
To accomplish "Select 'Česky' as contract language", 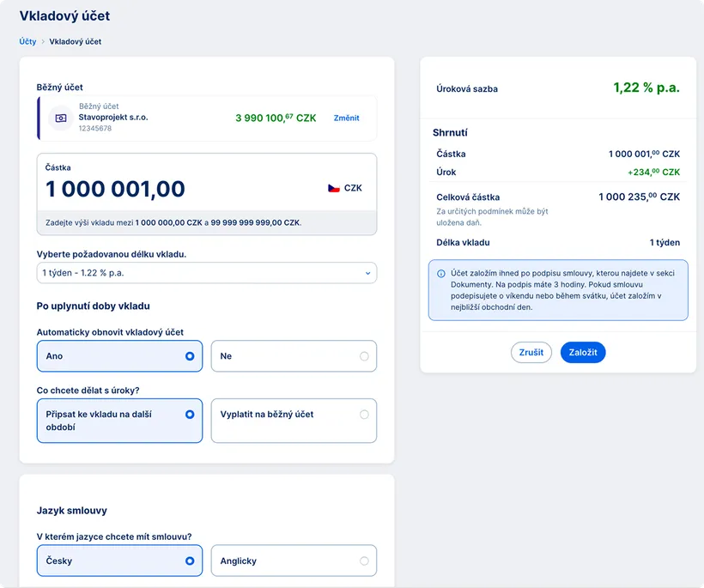I will [x=120, y=561].
